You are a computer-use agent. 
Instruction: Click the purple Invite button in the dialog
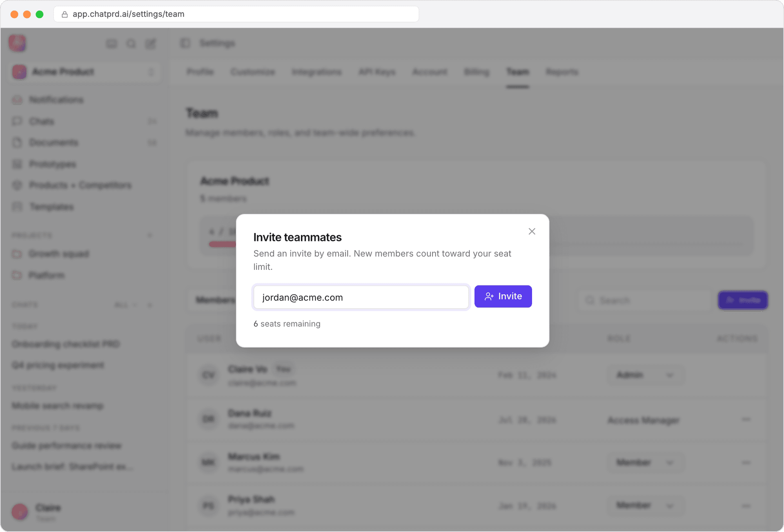[503, 296]
